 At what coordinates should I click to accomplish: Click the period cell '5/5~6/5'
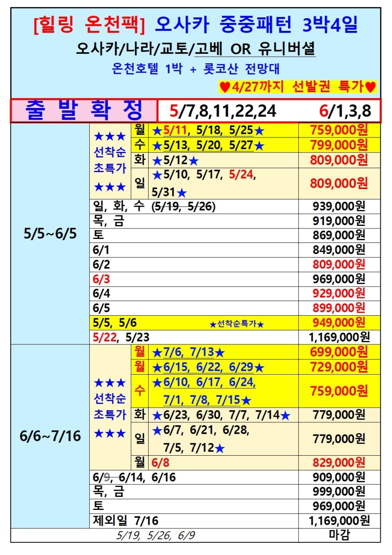[50, 234]
